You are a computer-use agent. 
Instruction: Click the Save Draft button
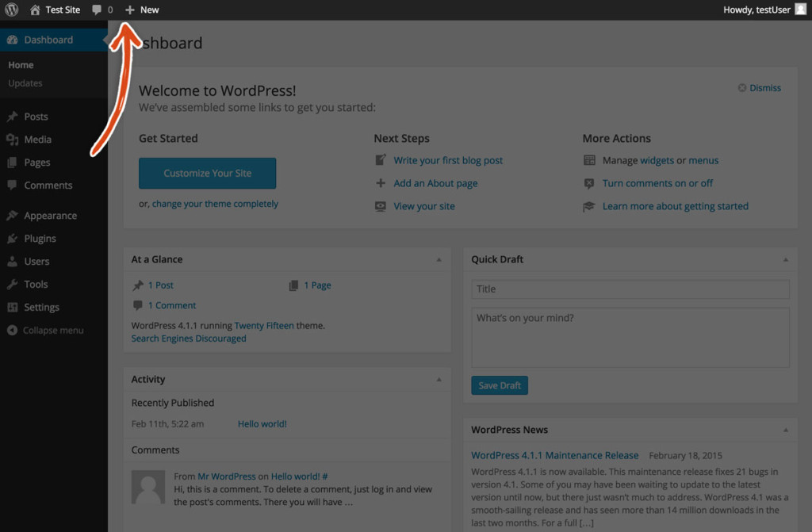(x=499, y=385)
